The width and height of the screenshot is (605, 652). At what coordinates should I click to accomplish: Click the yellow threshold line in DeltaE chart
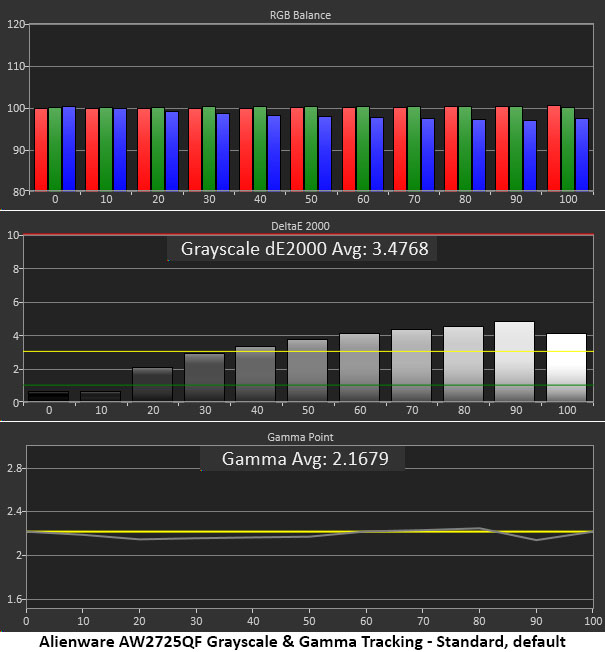click(309, 352)
